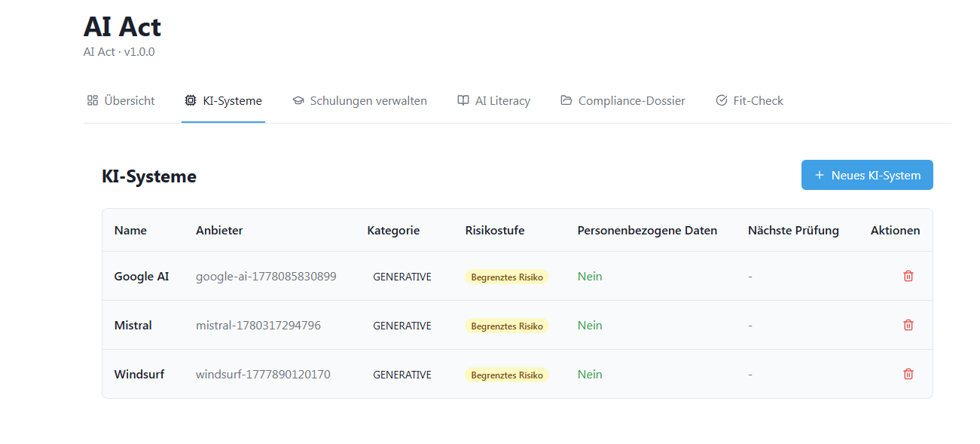Click Begrenztes Risiko badge for Google AI
980x444 pixels.
507,277
